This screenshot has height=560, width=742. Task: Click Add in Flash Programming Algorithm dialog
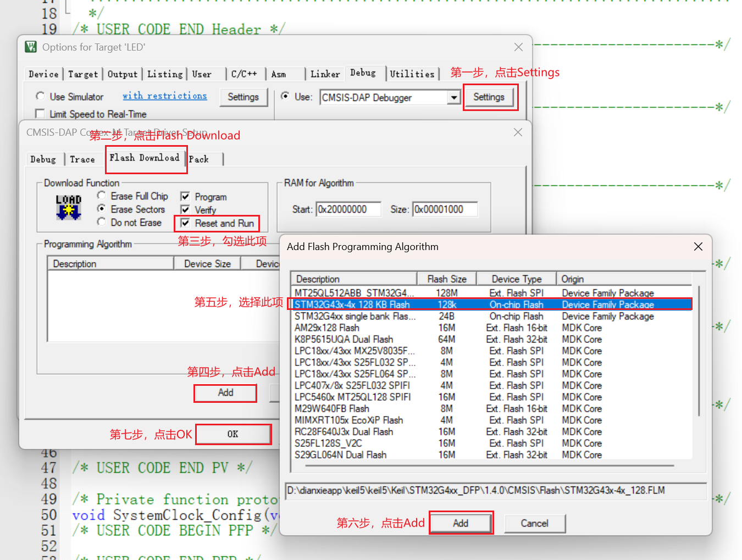[x=461, y=523]
